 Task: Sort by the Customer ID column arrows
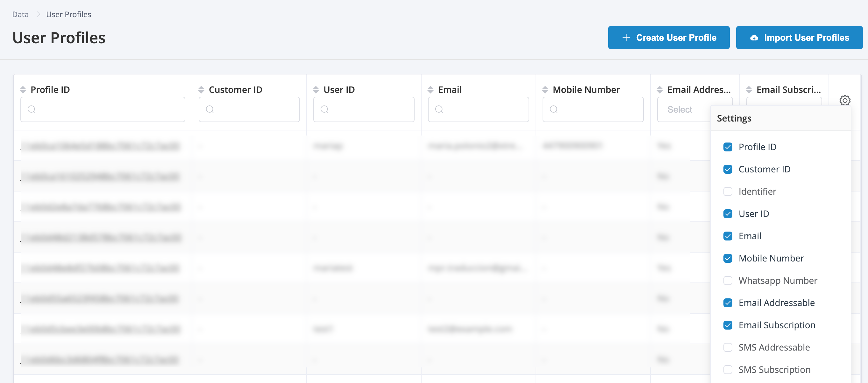click(x=201, y=89)
